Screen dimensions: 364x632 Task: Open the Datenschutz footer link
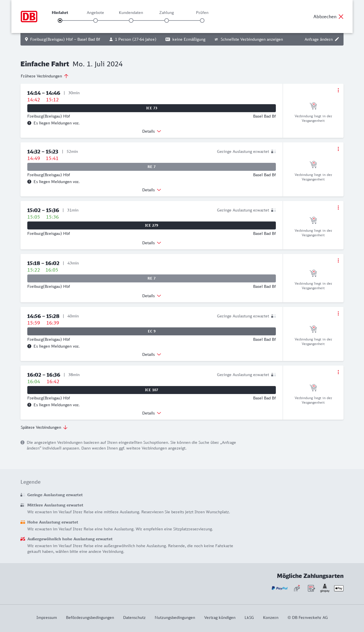coord(134,617)
